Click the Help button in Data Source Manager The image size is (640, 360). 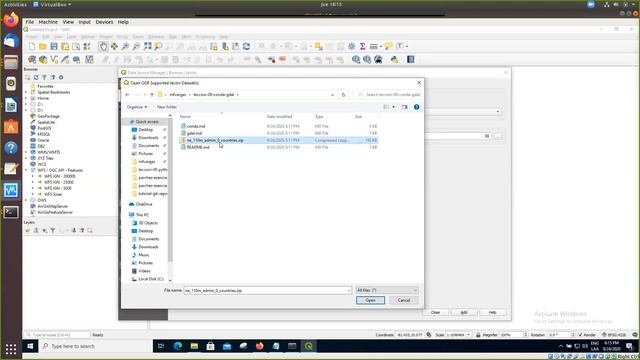493,312
